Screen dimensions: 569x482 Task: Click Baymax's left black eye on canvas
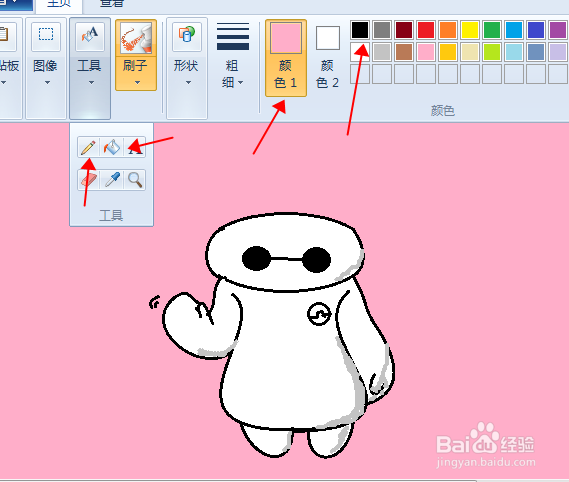256,258
